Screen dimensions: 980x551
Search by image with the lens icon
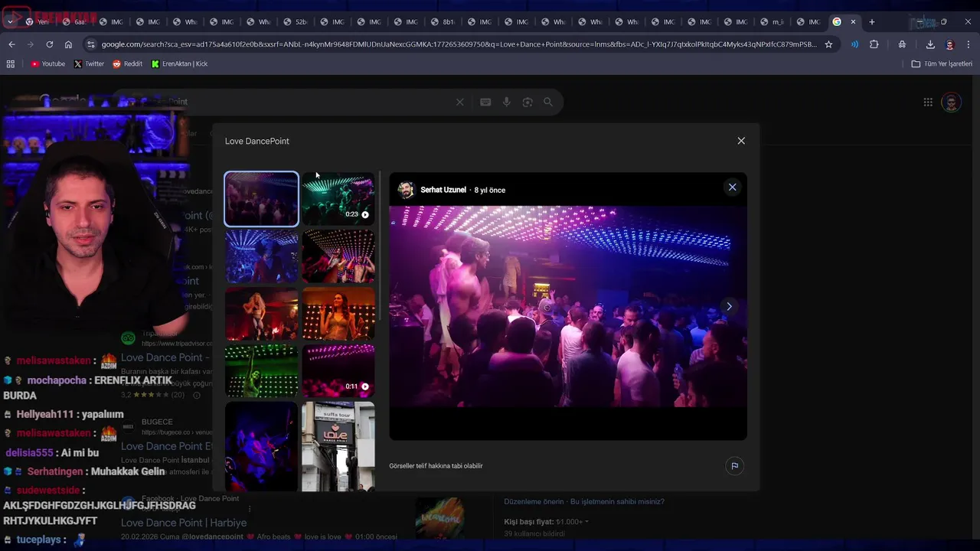[x=528, y=102]
